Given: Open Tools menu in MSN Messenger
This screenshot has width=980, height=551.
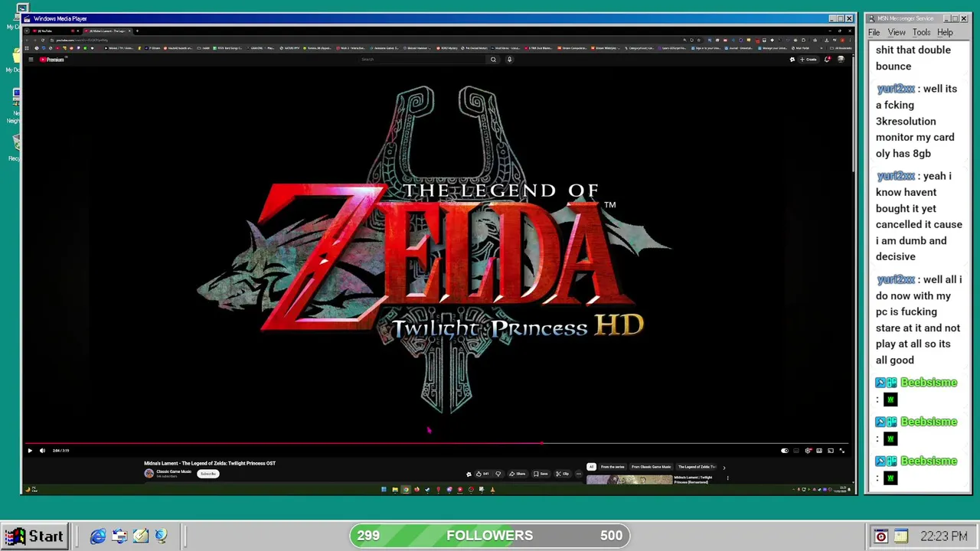Looking at the screenshot, I should tap(921, 33).
